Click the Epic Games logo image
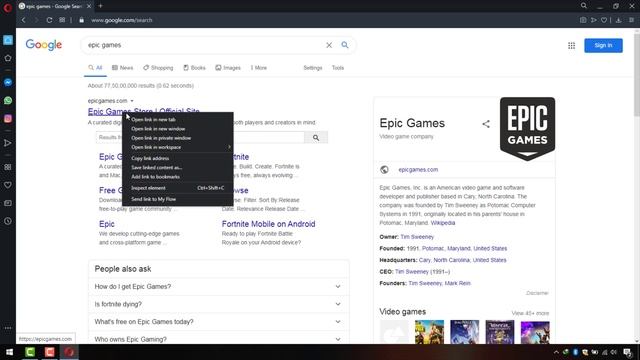 coord(527,129)
